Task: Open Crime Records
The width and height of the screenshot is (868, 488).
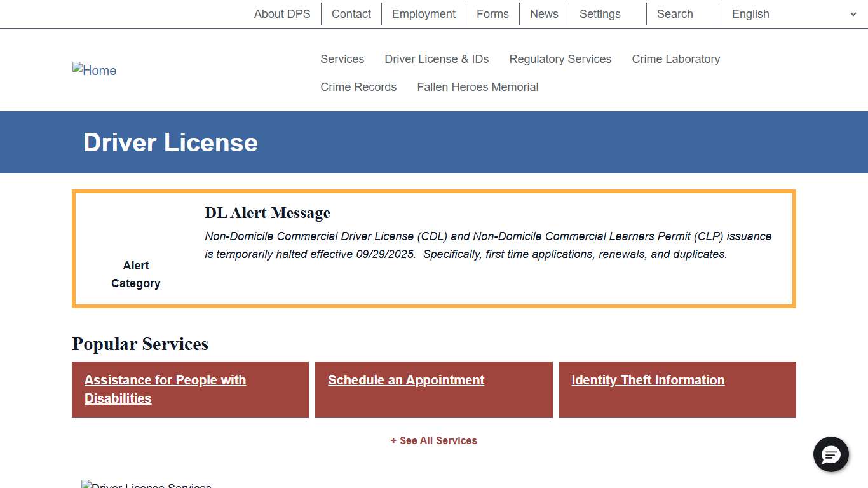Action: (358, 86)
